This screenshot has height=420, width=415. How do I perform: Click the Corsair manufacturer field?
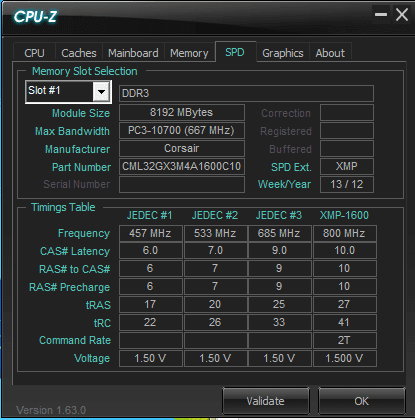click(x=182, y=148)
